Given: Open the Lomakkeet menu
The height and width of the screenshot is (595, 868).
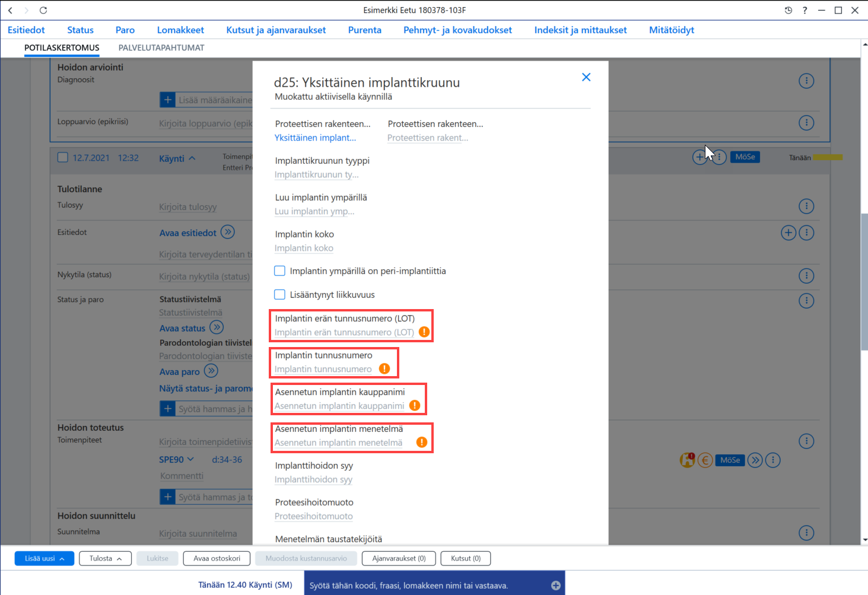Looking at the screenshot, I should coord(180,30).
